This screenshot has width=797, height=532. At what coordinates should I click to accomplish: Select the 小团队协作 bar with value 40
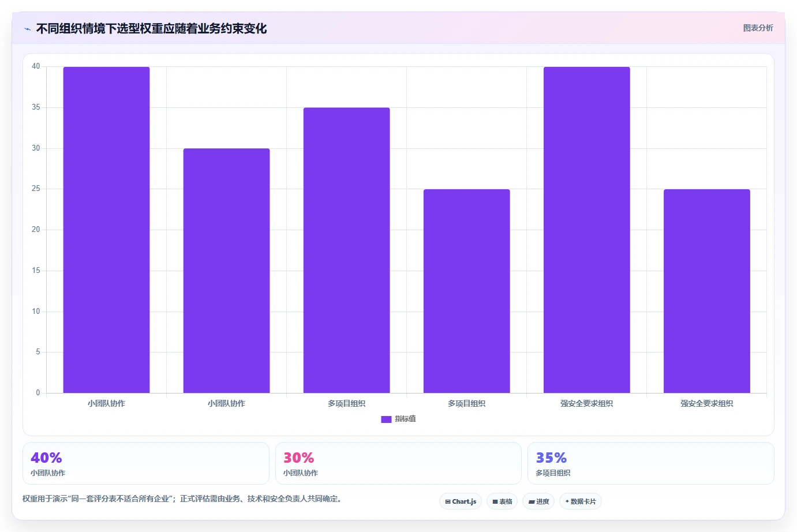[x=106, y=230]
